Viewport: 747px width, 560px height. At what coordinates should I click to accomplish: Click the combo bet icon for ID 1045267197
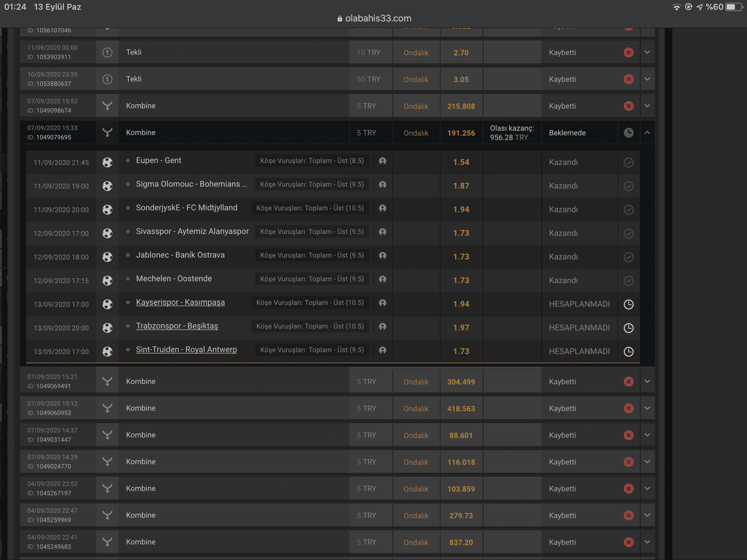point(108,488)
